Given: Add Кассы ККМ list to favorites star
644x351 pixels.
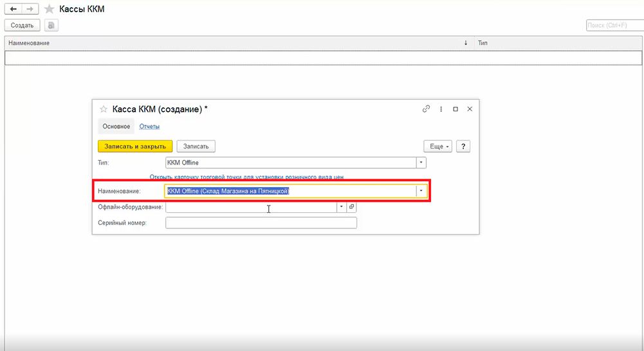Looking at the screenshot, I should pos(49,9).
